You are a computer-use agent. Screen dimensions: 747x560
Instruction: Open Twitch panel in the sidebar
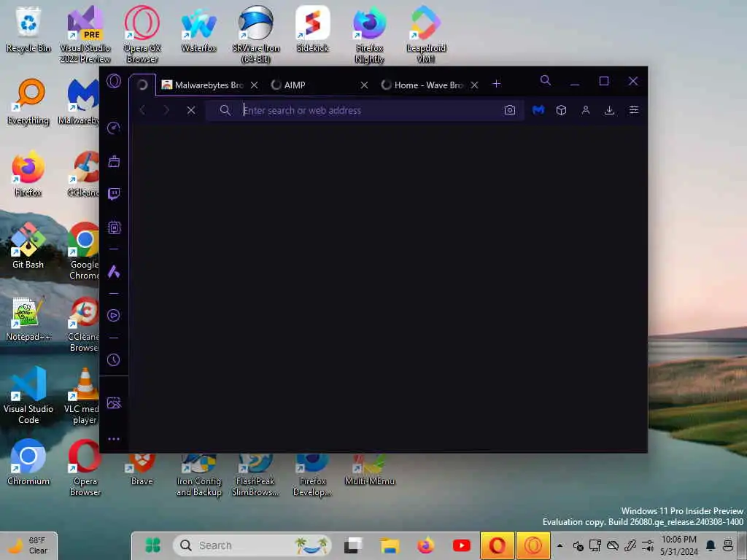click(x=114, y=194)
